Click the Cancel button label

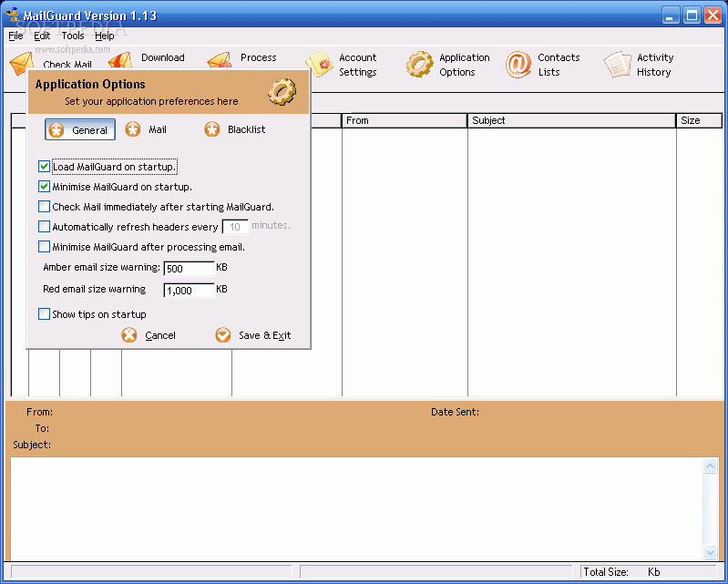point(160,335)
